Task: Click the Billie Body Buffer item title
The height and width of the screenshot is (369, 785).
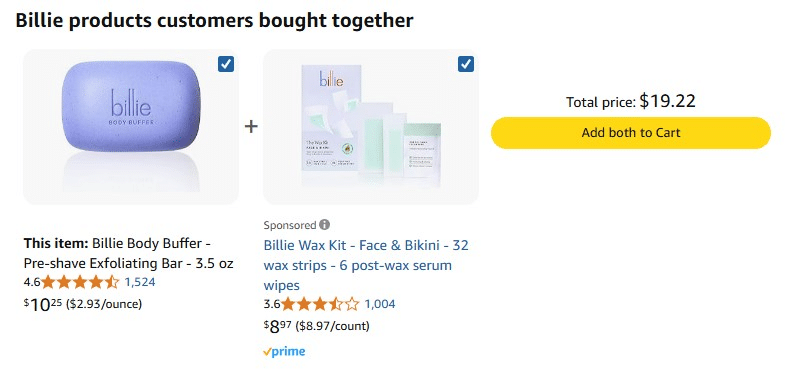Action: 129,253
